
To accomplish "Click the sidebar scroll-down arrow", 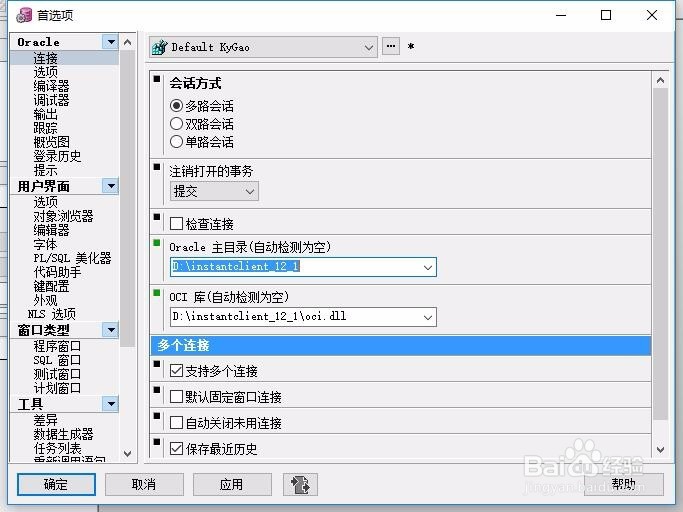I will tap(127, 453).
